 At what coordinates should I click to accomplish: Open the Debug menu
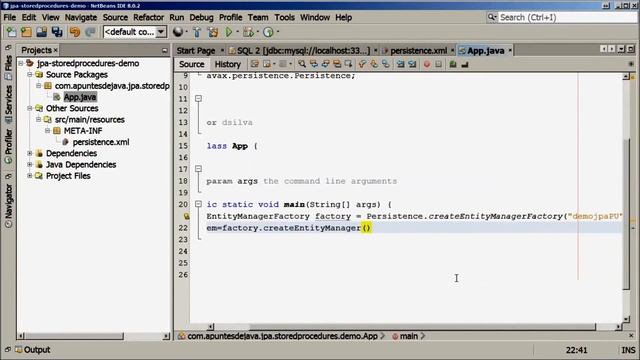(201, 18)
